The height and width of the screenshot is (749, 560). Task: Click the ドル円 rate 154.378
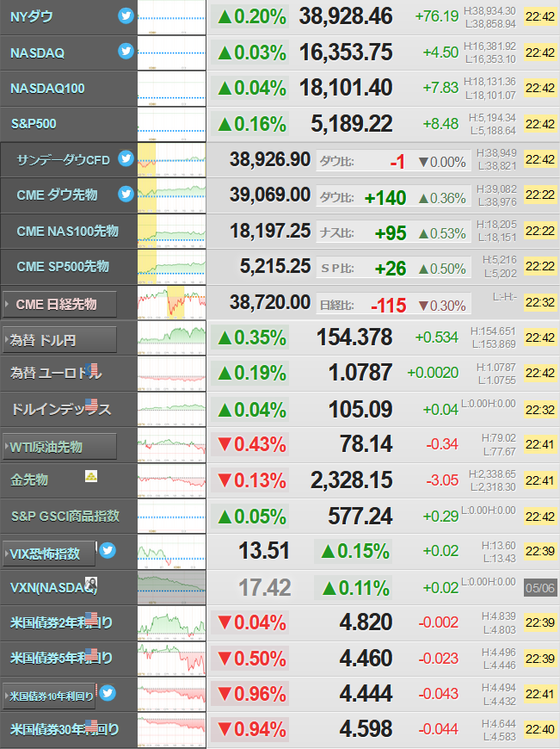click(x=354, y=337)
